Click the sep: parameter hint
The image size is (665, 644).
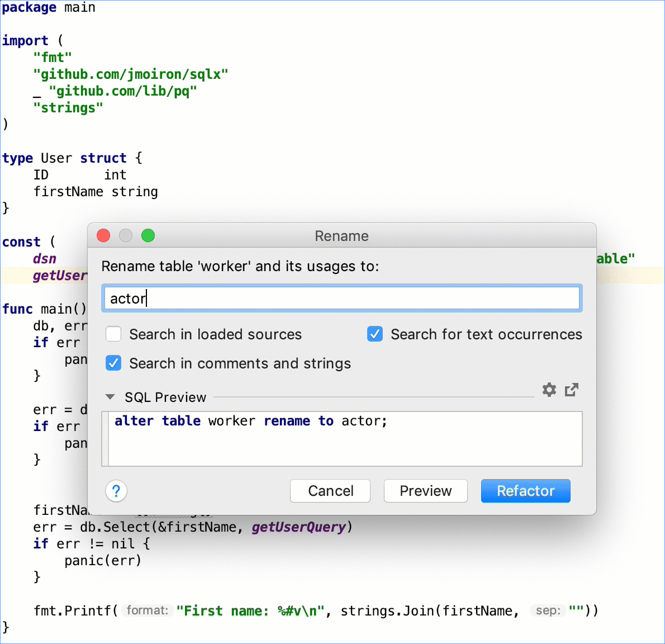548,610
